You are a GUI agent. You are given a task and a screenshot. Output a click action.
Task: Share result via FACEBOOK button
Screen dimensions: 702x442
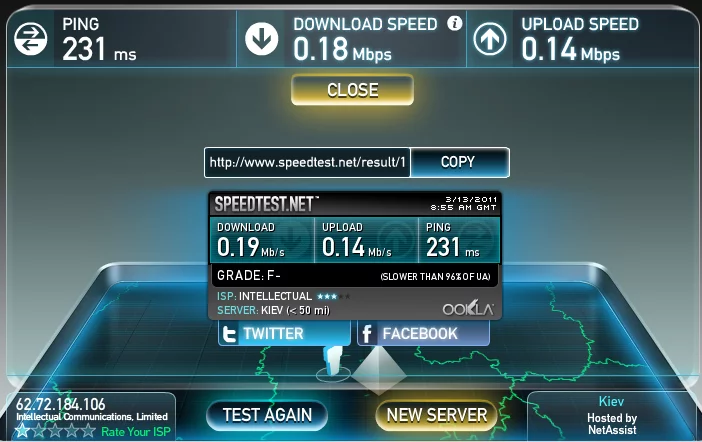(424, 334)
